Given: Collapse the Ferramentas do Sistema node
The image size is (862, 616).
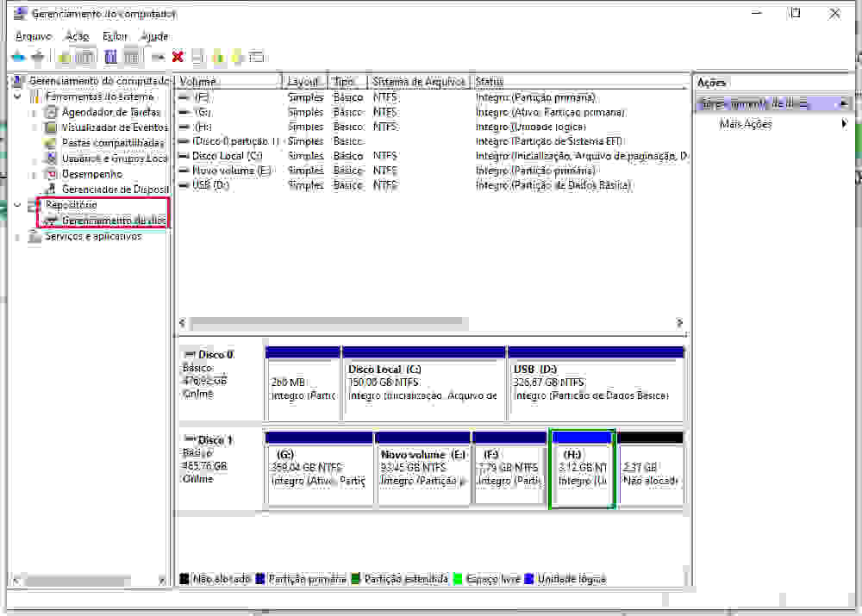Looking at the screenshot, I should click(18, 96).
